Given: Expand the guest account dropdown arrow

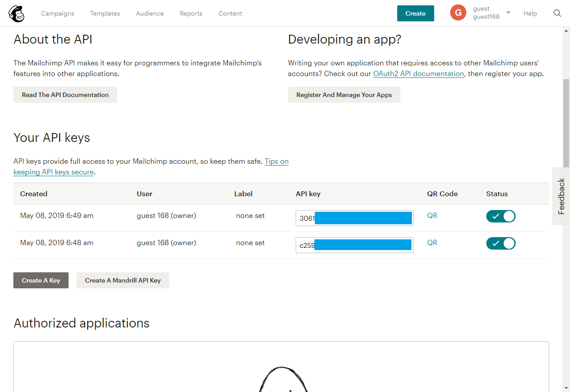Looking at the screenshot, I should tap(508, 12).
